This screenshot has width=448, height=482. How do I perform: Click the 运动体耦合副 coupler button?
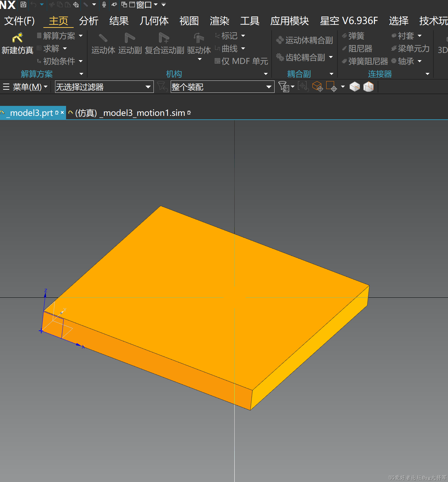coord(305,40)
